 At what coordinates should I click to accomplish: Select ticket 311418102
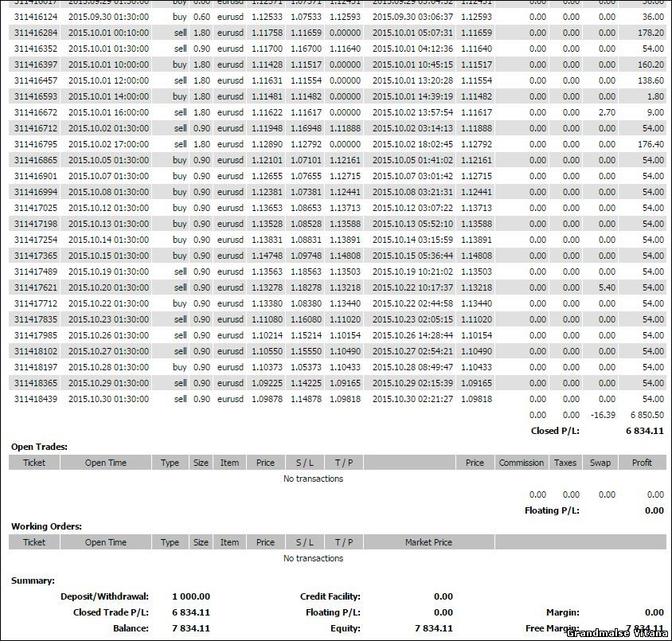click(x=36, y=351)
